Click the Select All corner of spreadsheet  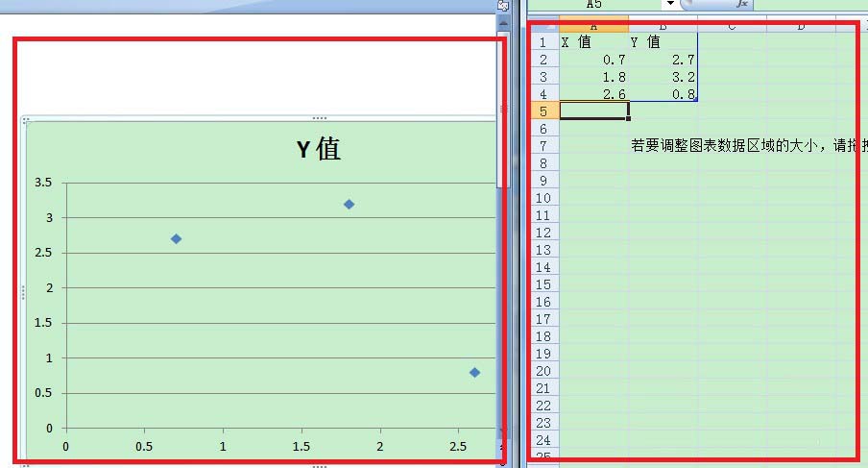click(543, 26)
